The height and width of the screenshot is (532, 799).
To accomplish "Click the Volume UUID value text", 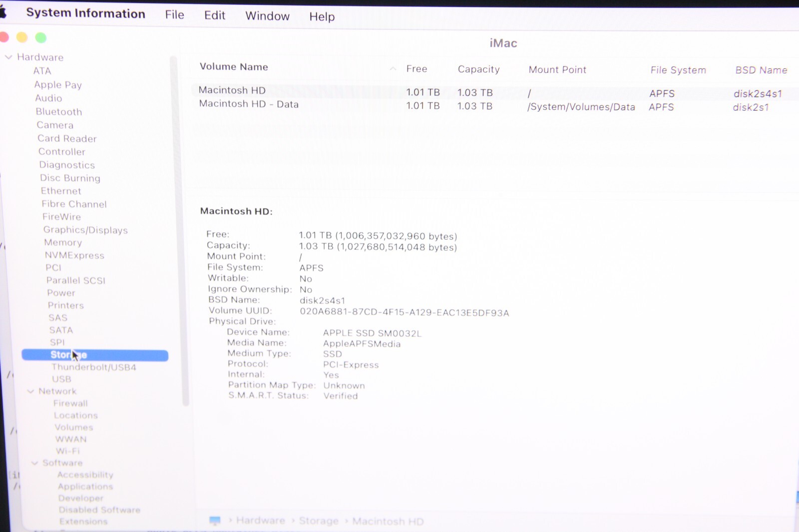I will tap(404, 312).
